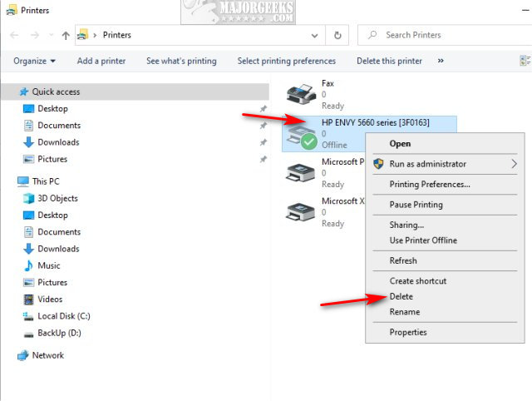Screen dimensions: 532x401
Task: Select Printing Preferences in context menu
Action: (430, 184)
